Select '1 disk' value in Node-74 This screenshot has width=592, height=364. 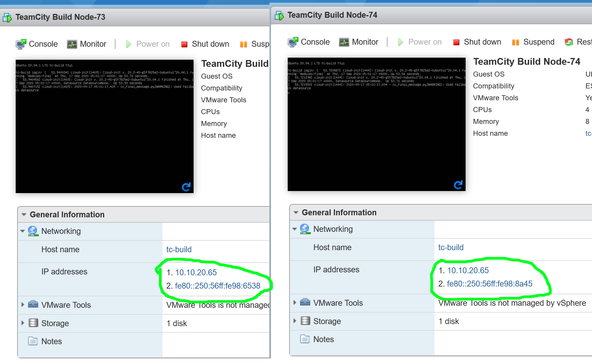click(449, 321)
